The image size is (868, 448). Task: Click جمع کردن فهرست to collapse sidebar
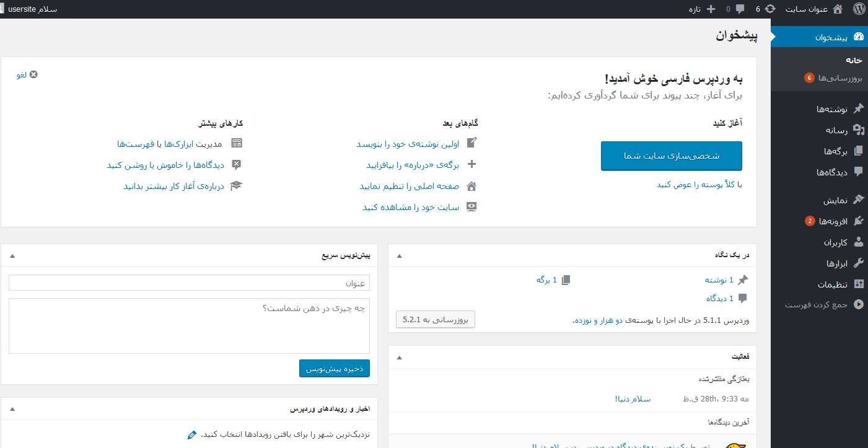[x=815, y=304]
